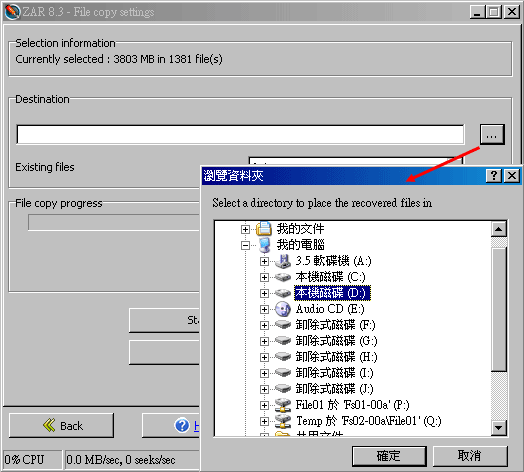Collapse the My Computer tree node

click(245, 246)
